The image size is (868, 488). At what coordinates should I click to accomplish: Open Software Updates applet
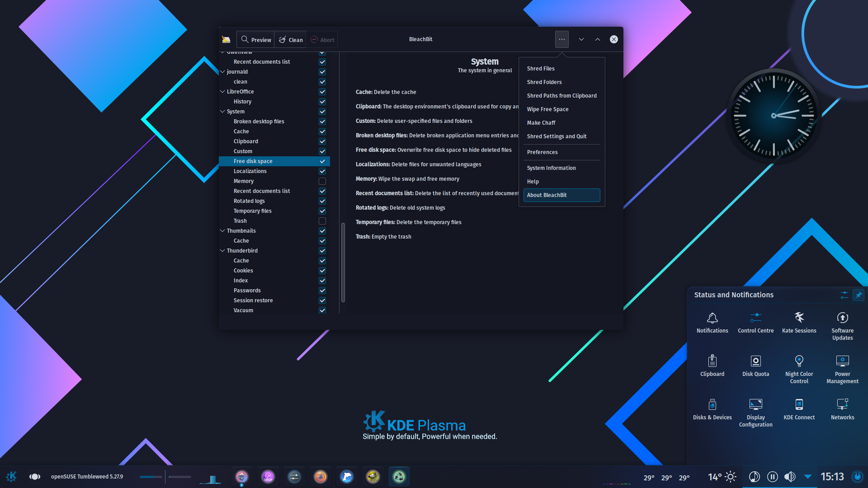(842, 326)
